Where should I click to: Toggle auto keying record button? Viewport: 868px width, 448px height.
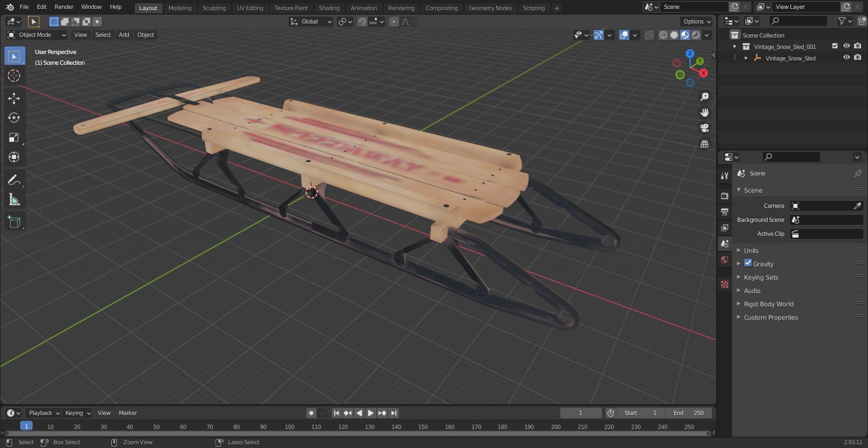tap(311, 413)
